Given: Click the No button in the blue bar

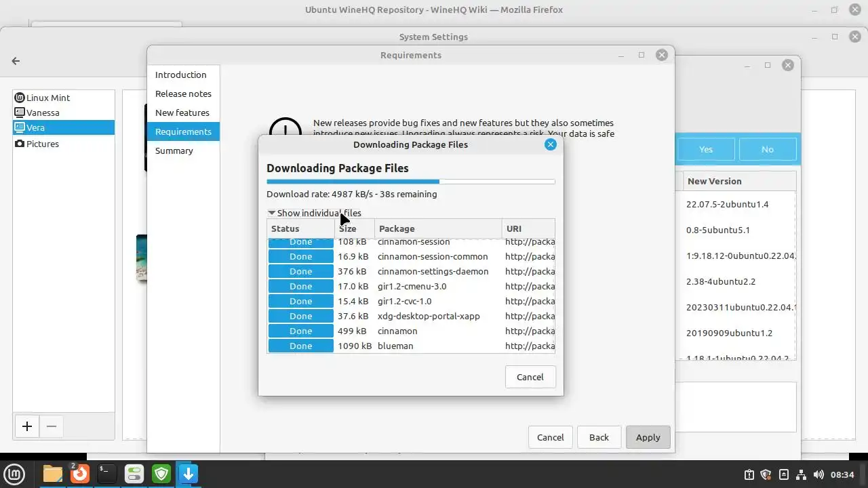Looking at the screenshot, I should (768, 149).
